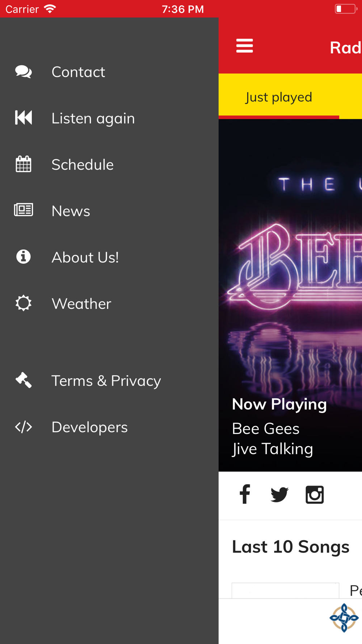Open the News menu item

tap(109, 211)
